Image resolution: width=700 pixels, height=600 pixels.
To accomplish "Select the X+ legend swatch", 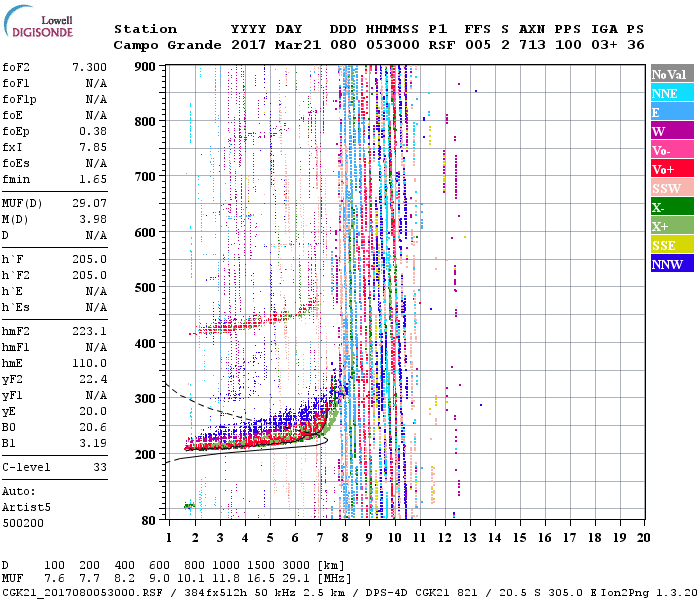I will (672, 225).
